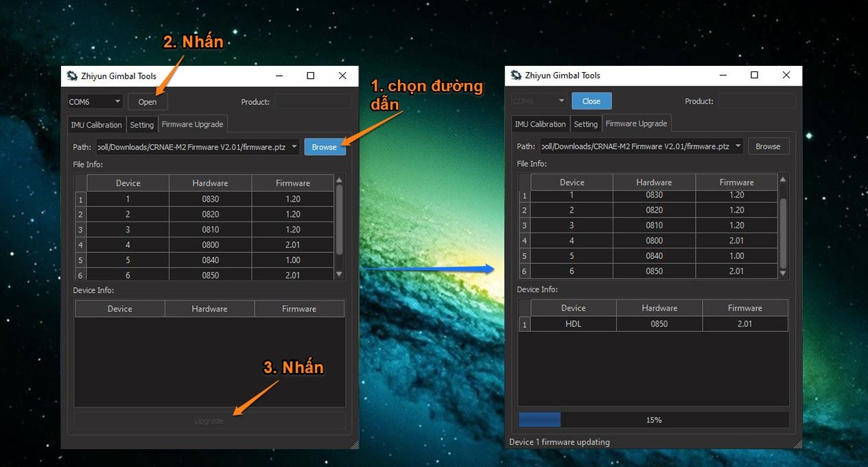Click the grey Browse button in the updating window

pos(768,146)
